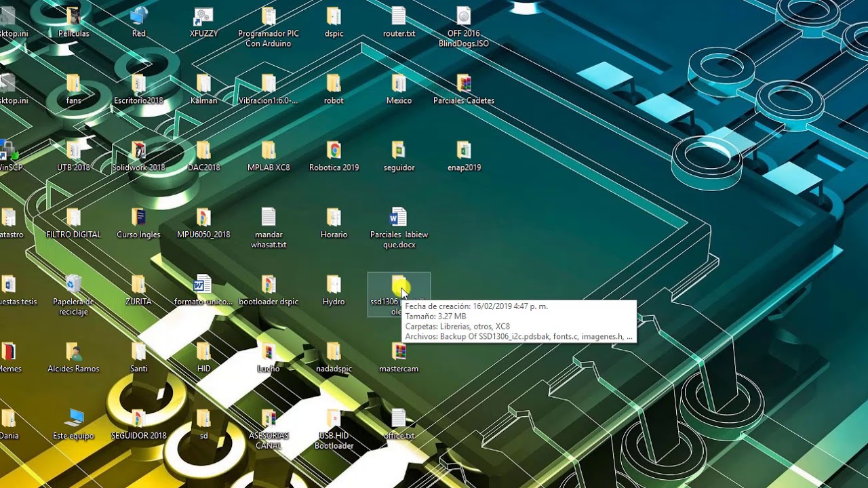This screenshot has width=868, height=488.
Task: Select OFF 2016 BlindDogs.ISO file
Action: [464, 16]
